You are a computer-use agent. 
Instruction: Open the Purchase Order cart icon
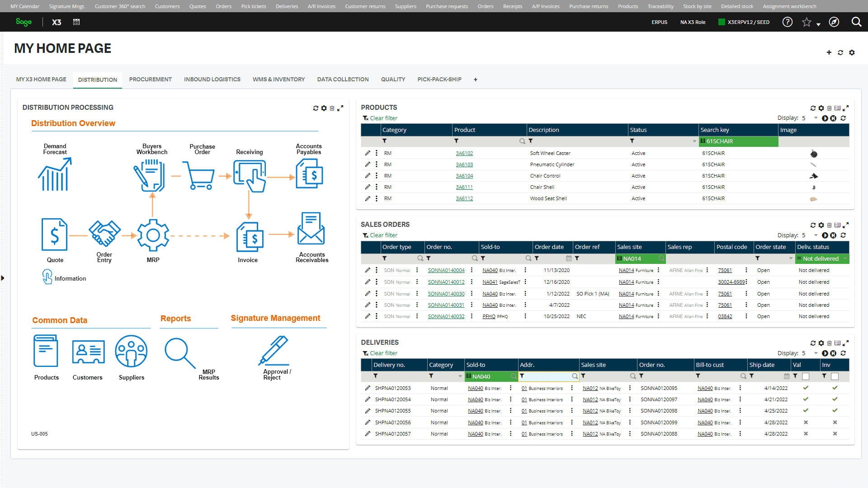point(198,176)
